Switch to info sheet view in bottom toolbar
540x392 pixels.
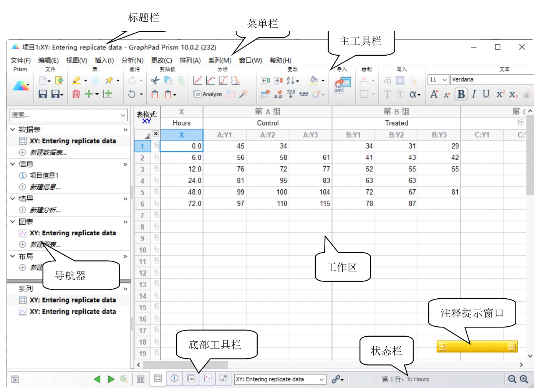click(x=174, y=379)
